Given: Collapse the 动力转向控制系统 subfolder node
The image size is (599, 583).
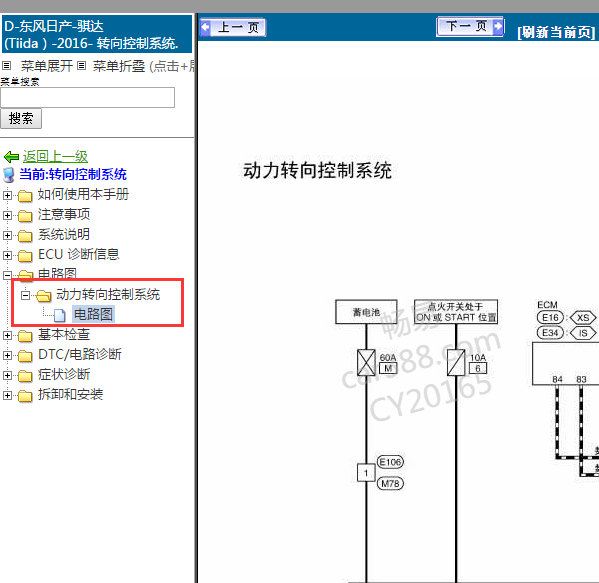Looking at the screenshot, I should pos(25,295).
